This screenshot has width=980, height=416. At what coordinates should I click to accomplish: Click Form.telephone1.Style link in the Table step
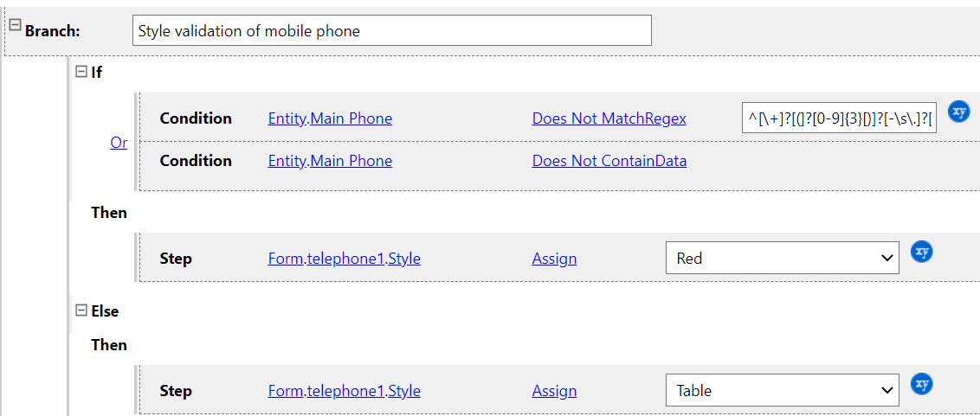(x=344, y=391)
